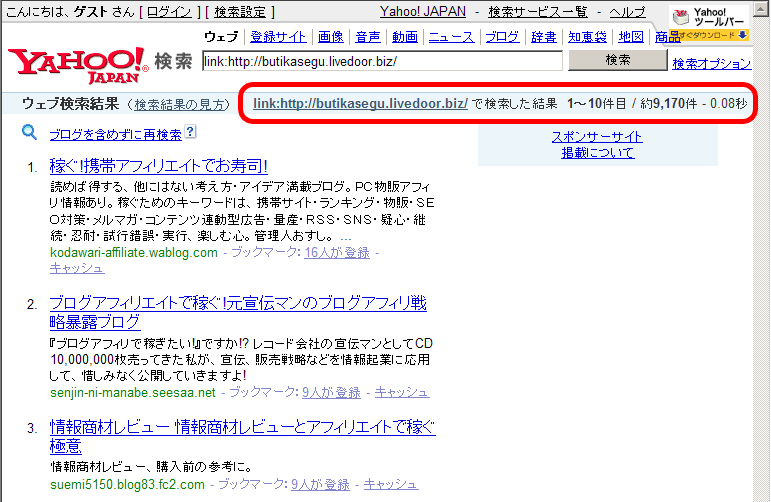771x502 pixels.
Task: Open スポンサーサイト link
Action: pyautogui.click(x=597, y=136)
